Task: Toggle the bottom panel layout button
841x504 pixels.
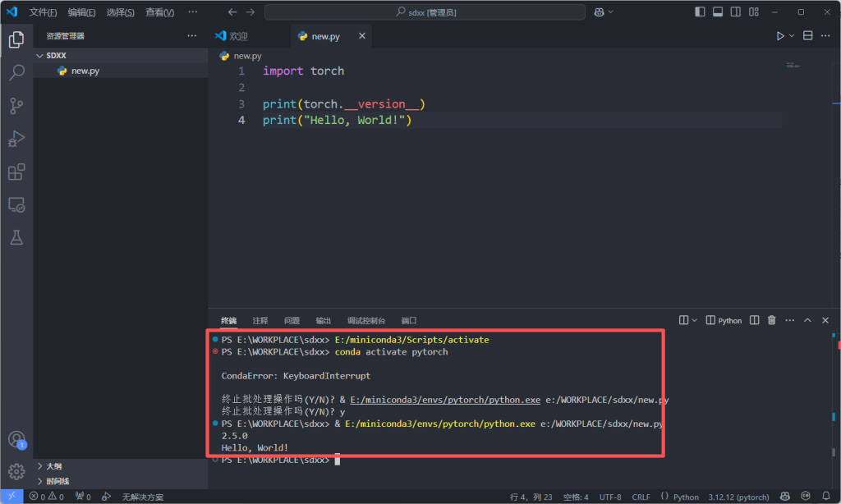Action: coord(718,12)
